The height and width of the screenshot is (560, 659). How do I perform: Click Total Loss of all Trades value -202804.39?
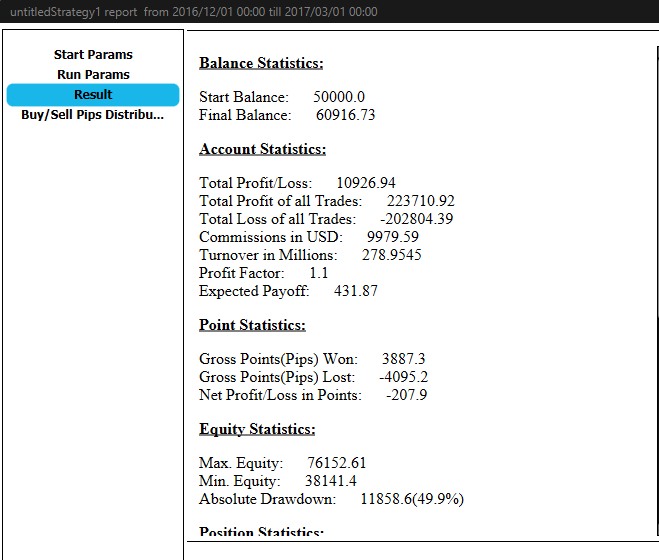(416, 219)
